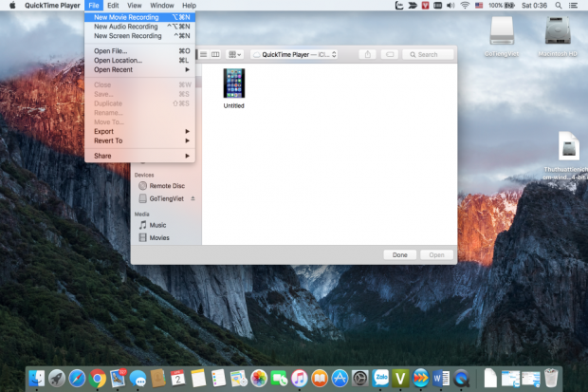This screenshot has height=392, width=588.
Task: Choose New Movie Recording from File menu
Action: click(x=126, y=17)
